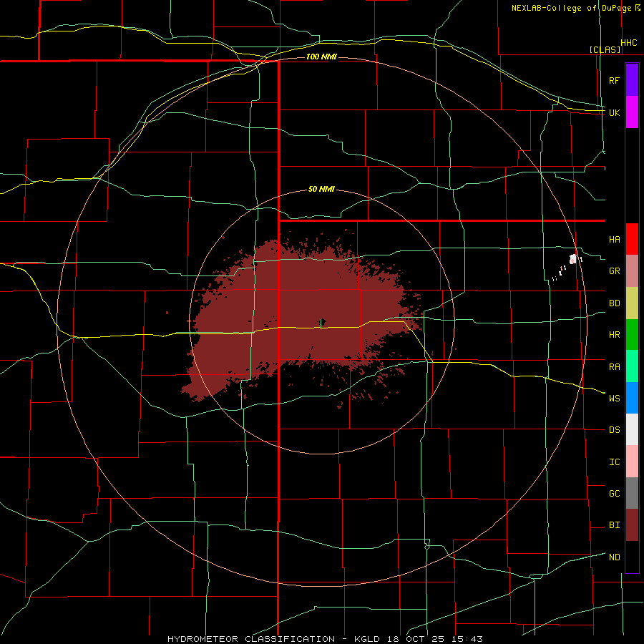Viewport: 644px width, 644px height.
Task: Click the purple RF legend color swatch
Action: click(x=632, y=80)
